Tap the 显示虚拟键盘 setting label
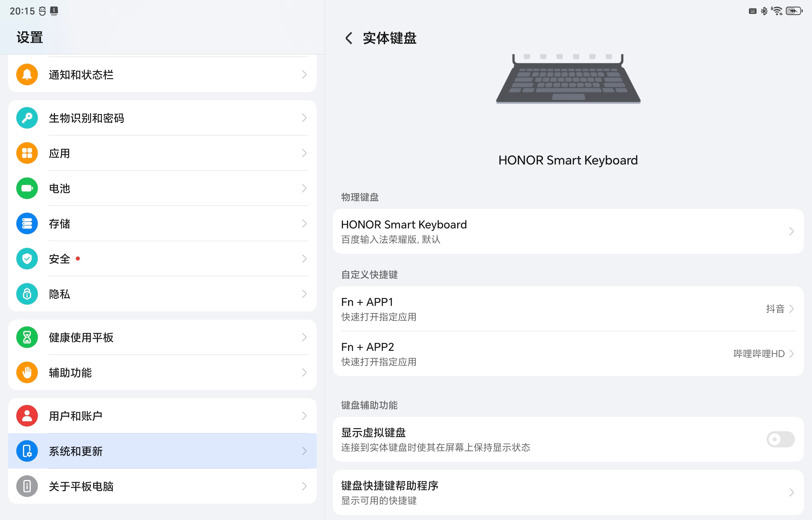Viewport: 812px width, 520px height. pyautogui.click(x=374, y=432)
